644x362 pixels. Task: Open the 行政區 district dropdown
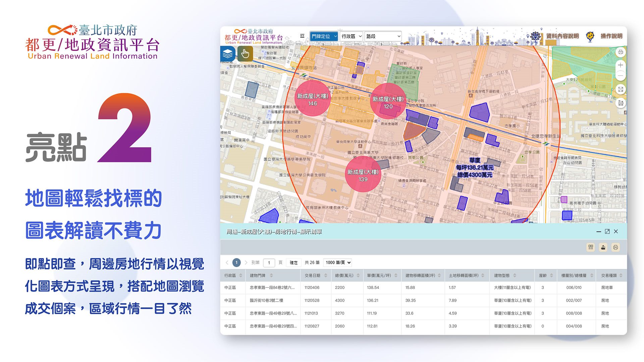click(x=351, y=36)
